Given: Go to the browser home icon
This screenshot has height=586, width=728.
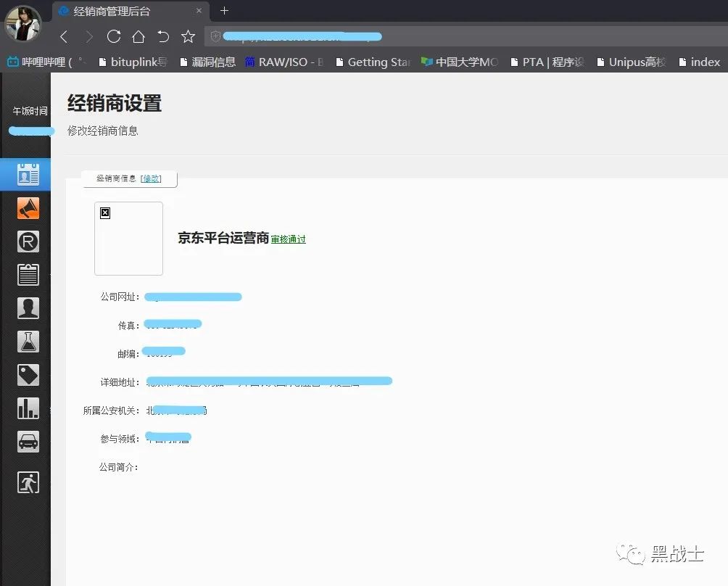Looking at the screenshot, I should coord(138,36).
